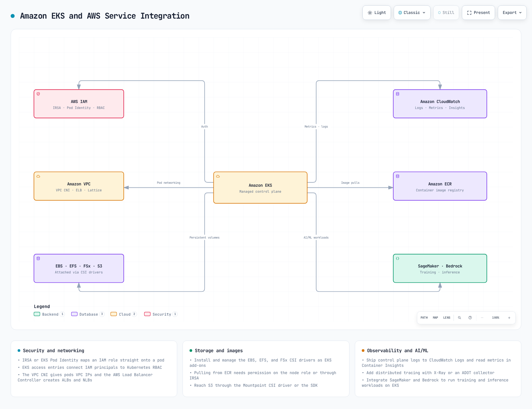Click the 'Metrics · logs' edge label

(x=316, y=127)
